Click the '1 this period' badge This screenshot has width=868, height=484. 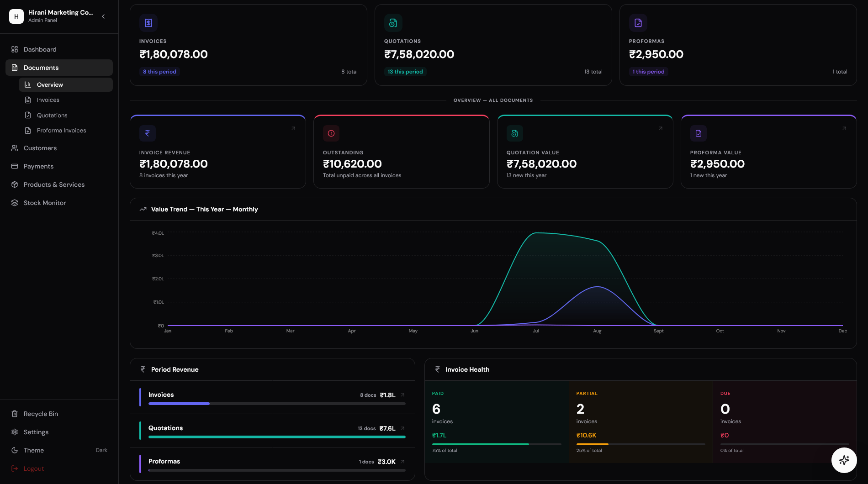pos(648,72)
